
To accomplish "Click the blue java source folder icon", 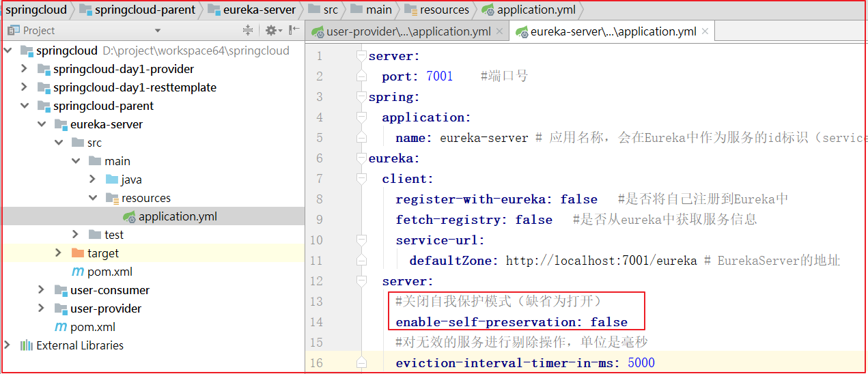I will pos(112,179).
